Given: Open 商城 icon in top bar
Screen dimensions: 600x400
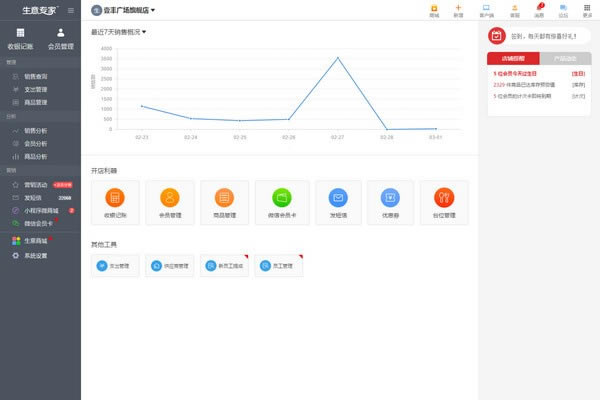Looking at the screenshot, I should pyautogui.click(x=434, y=11).
